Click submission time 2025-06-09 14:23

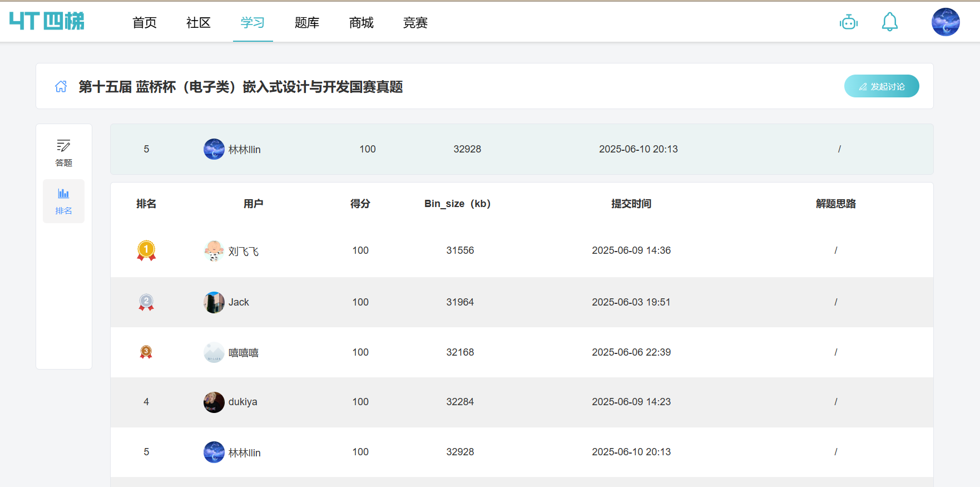coord(631,402)
